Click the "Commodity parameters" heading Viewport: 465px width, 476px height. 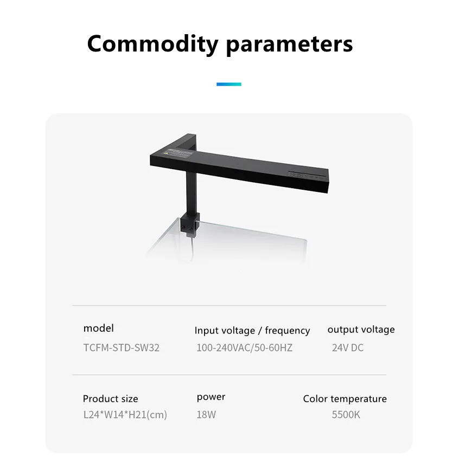click(220, 43)
